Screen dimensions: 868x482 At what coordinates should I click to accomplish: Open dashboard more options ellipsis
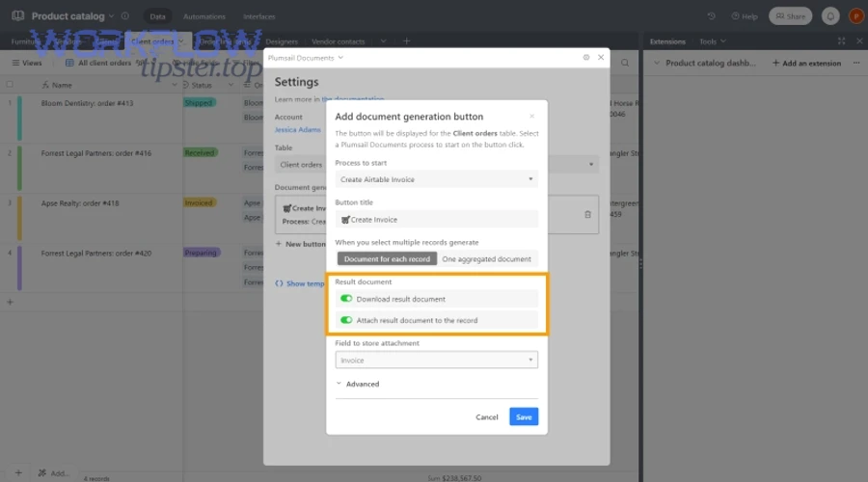[x=856, y=63]
